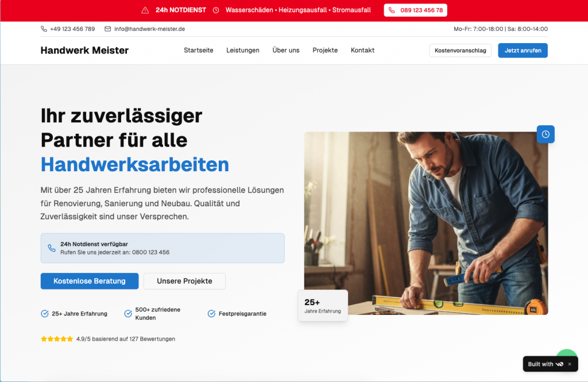The height and width of the screenshot is (382, 588).
Task: Go to the Über uns page
Action: pos(286,51)
